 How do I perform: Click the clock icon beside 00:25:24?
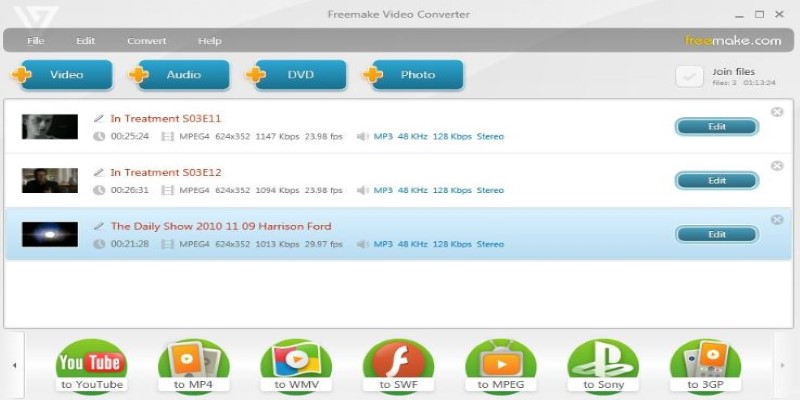click(x=99, y=136)
